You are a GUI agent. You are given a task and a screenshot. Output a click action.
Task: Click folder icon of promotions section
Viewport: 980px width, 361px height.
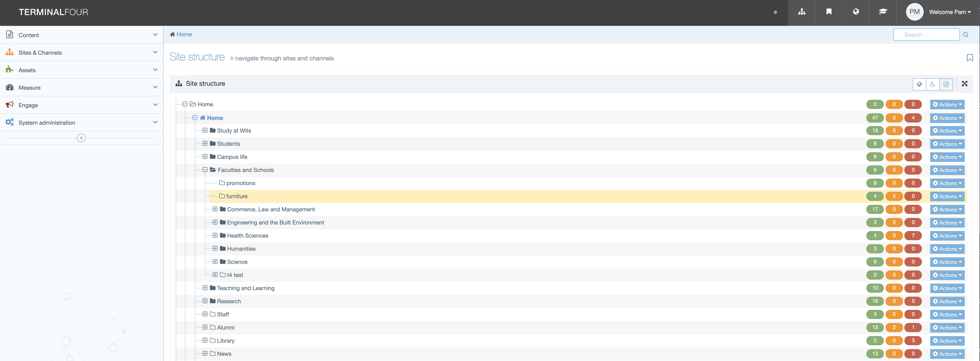pyautogui.click(x=222, y=183)
